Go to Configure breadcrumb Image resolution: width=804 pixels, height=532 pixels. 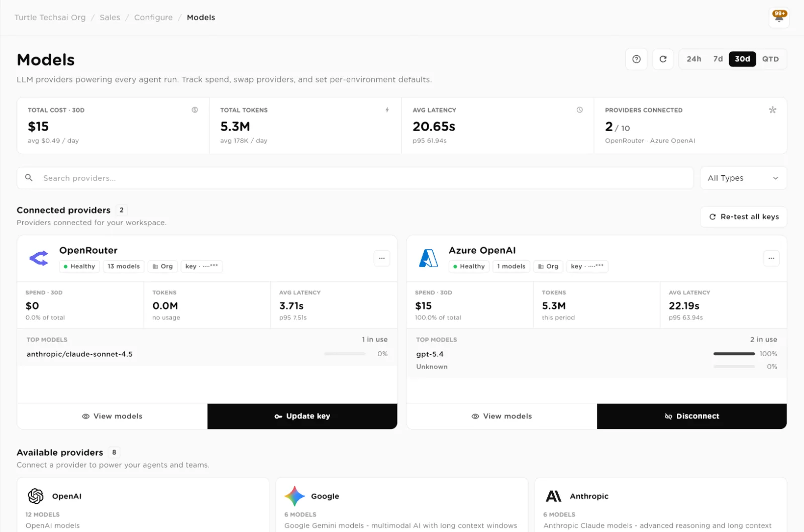point(153,18)
